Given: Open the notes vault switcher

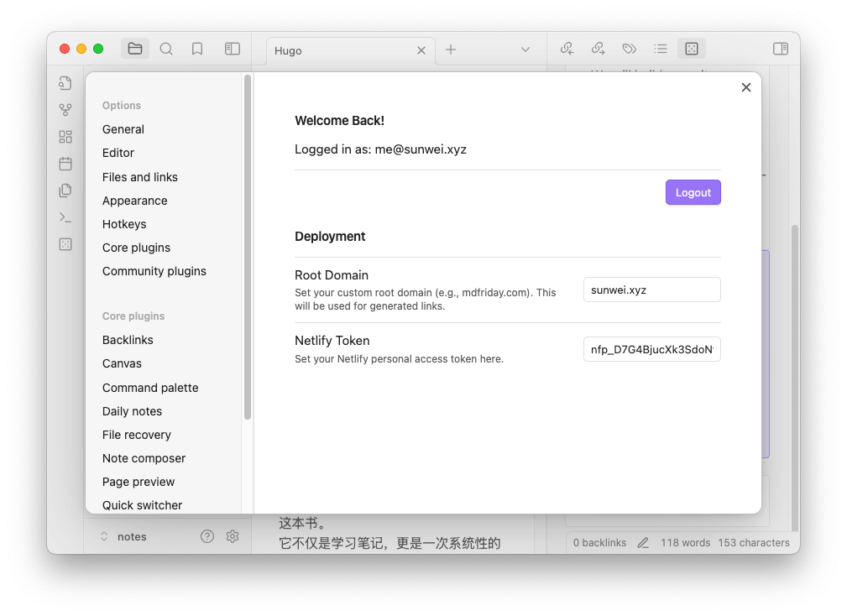Looking at the screenshot, I should pos(123,536).
